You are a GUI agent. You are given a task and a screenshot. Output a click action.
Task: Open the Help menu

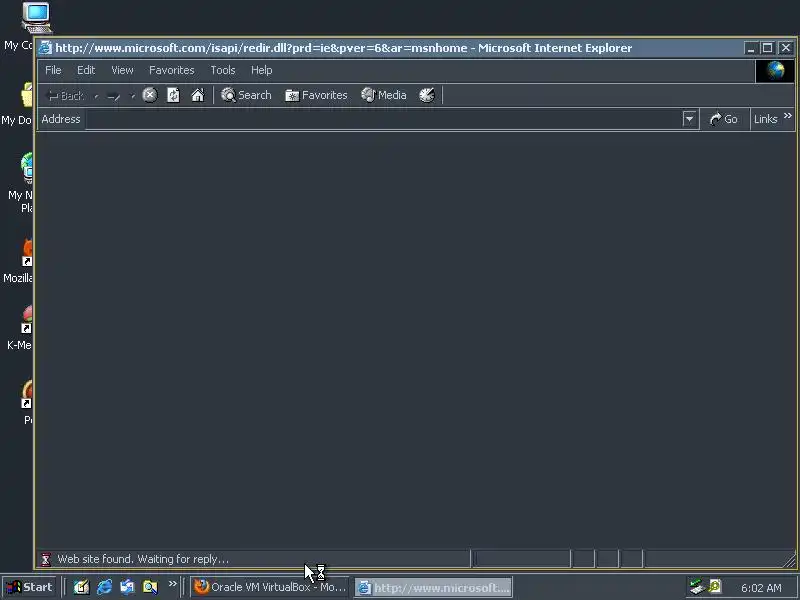pos(261,70)
